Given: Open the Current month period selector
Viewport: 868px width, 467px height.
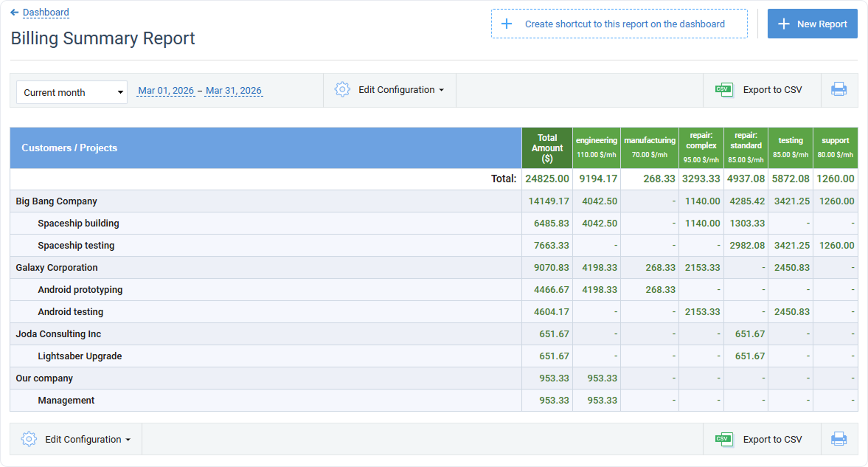Looking at the screenshot, I should pos(72,91).
